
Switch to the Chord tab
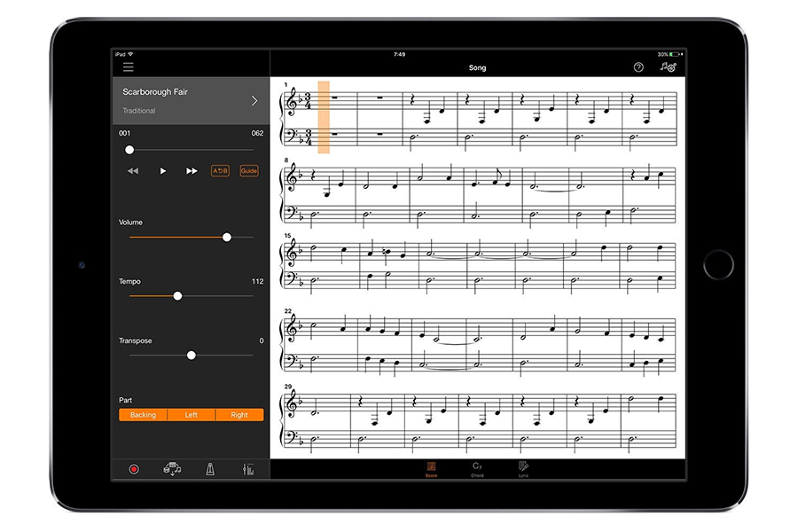coord(477,469)
